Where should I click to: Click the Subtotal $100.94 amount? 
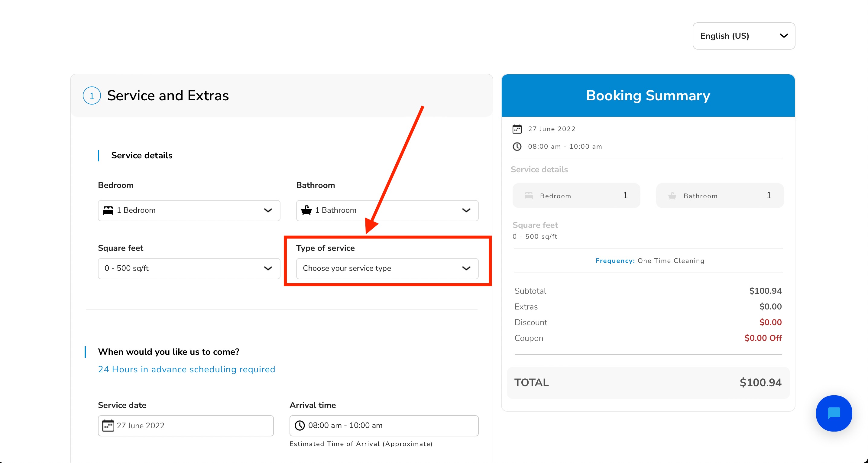coord(765,291)
